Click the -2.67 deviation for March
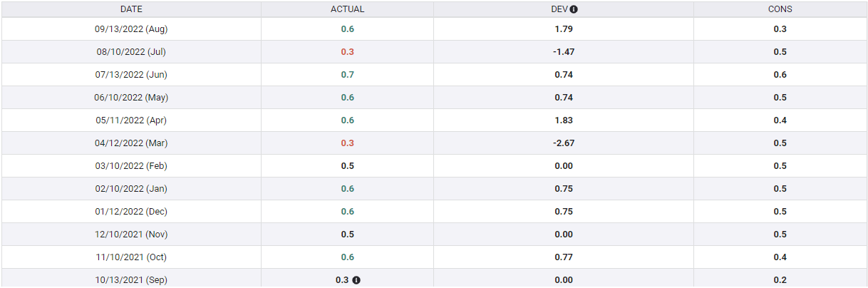Image resolution: width=868 pixels, height=288 pixels. point(563,143)
